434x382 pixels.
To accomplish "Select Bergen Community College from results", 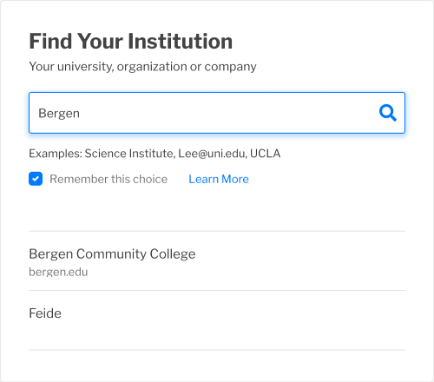I will point(217,261).
